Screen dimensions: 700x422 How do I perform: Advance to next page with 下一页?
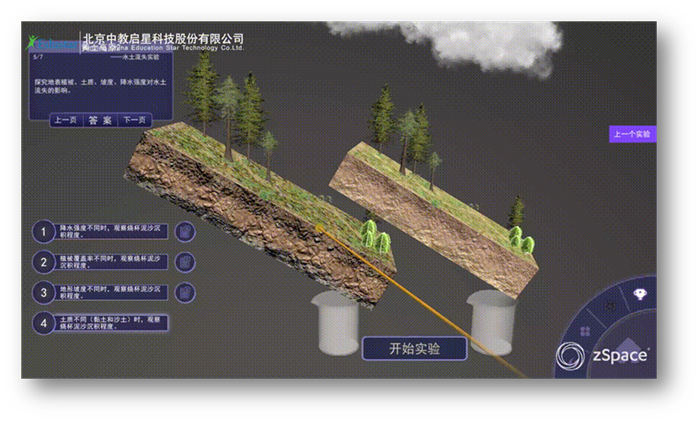click(133, 120)
